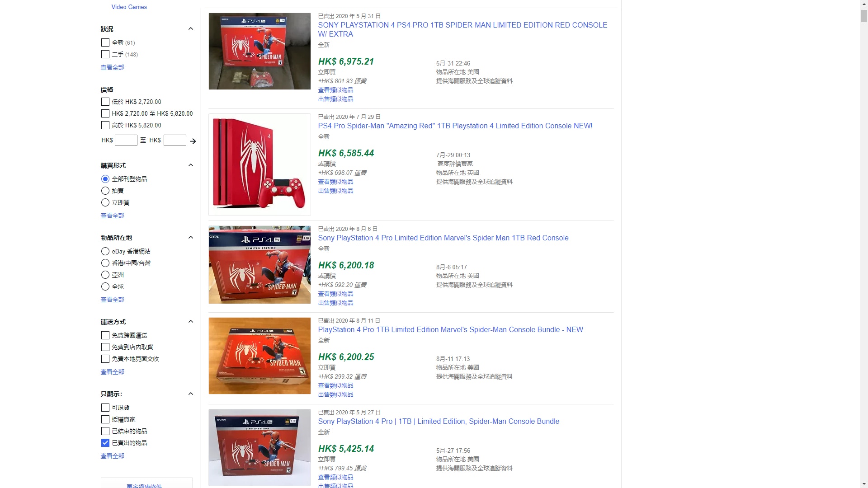Collapse the 物品所在地 section chevron

[x=191, y=238]
